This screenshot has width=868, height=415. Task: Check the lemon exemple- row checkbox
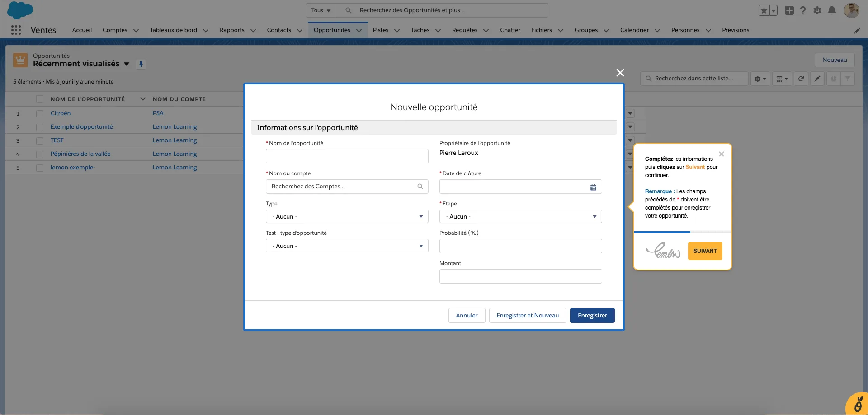(x=40, y=168)
